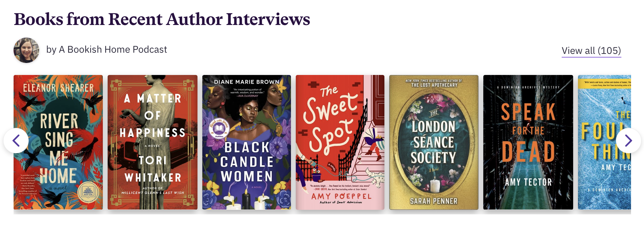Click the Diane Marie Brown author name
This screenshot has width=644, height=227.
[x=247, y=82]
